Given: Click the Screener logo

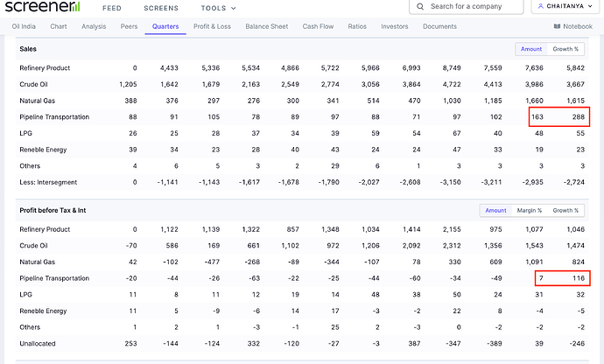Looking at the screenshot, I should pyautogui.click(x=42, y=7).
